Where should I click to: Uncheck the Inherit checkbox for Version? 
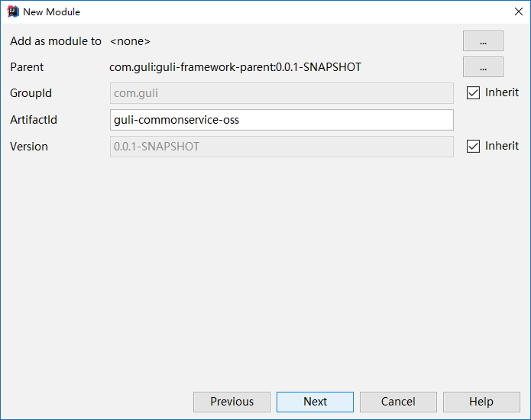(474, 146)
